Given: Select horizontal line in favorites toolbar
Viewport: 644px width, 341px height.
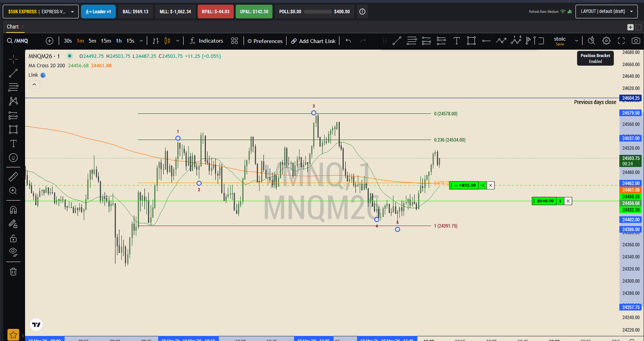Looking at the screenshot, I should coord(486,41).
